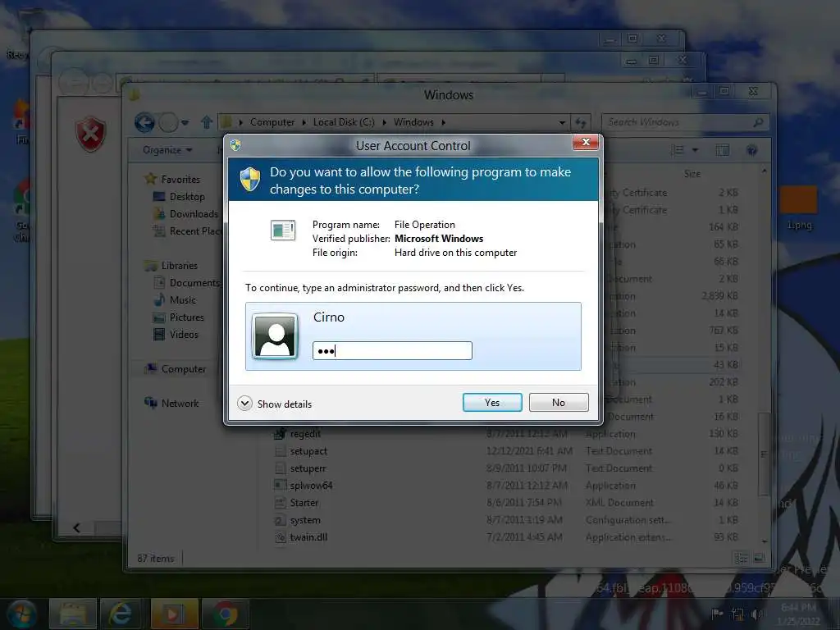This screenshot has height=630, width=840.
Task: Select the setuperr file
Action: (308, 468)
